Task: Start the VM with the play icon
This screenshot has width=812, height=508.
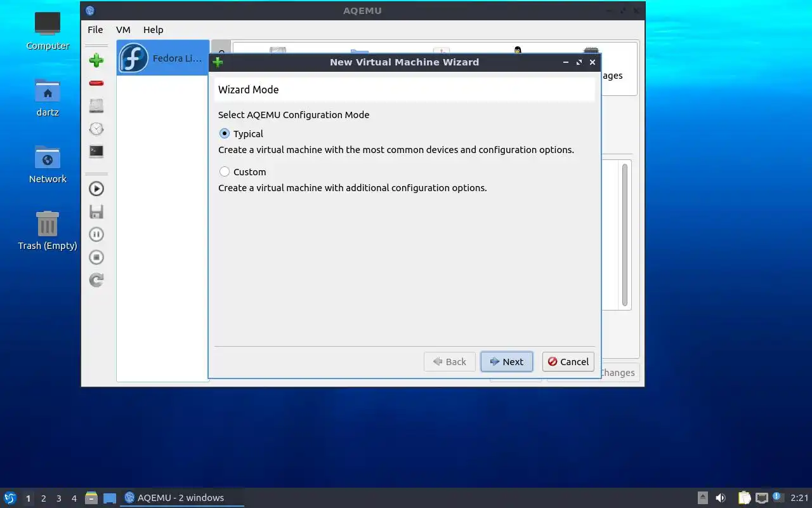Action: 96,189
